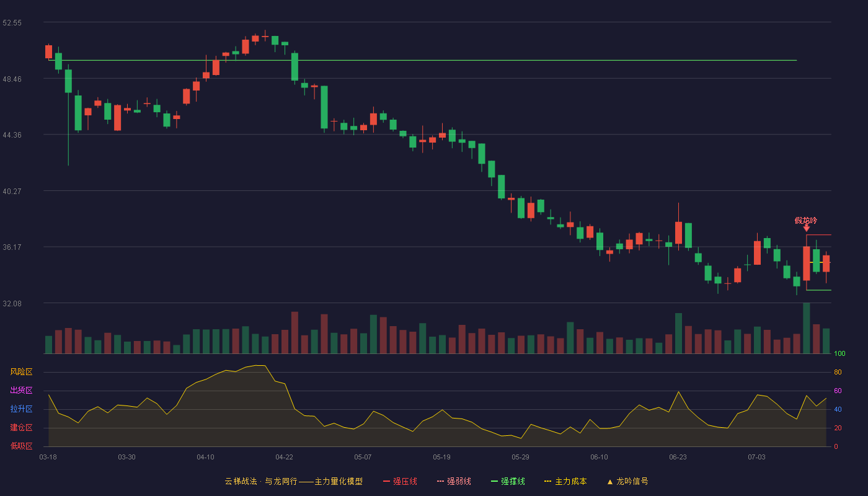Image resolution: width=868 pixels, height=496 pixels.
Task: Click the green 强撑线 legend line icon
Action: [x=494, y=482]
